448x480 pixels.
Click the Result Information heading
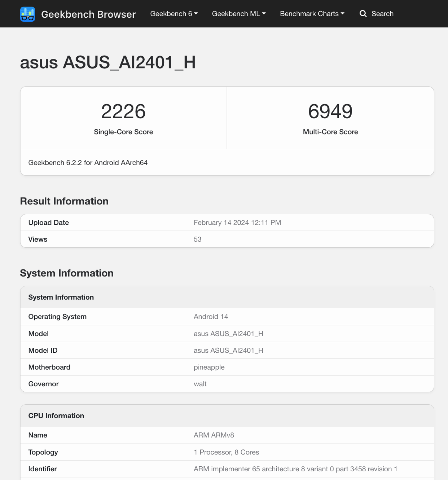click(64, 201)
